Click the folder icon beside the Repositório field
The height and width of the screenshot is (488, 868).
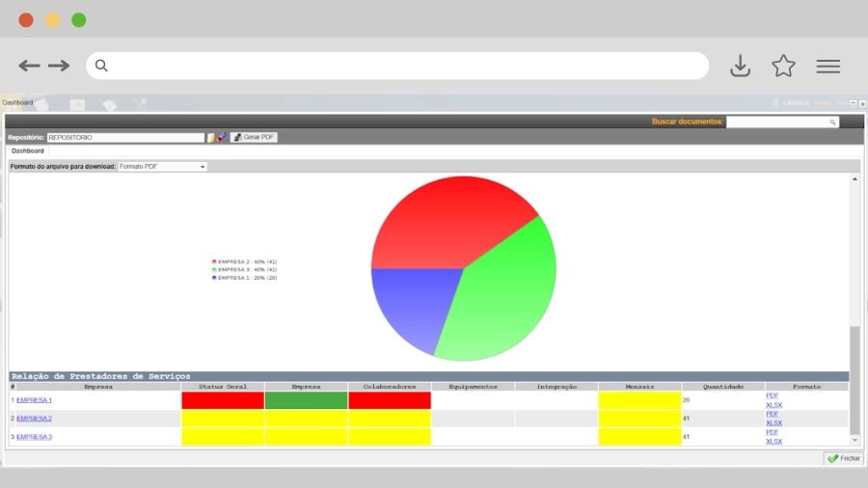211,138
